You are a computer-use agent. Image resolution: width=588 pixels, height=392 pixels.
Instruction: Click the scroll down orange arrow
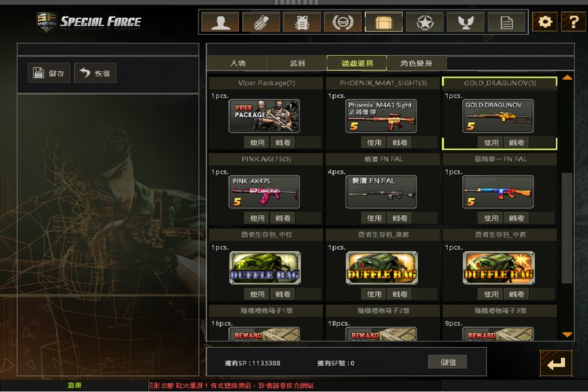click(567, 335)
